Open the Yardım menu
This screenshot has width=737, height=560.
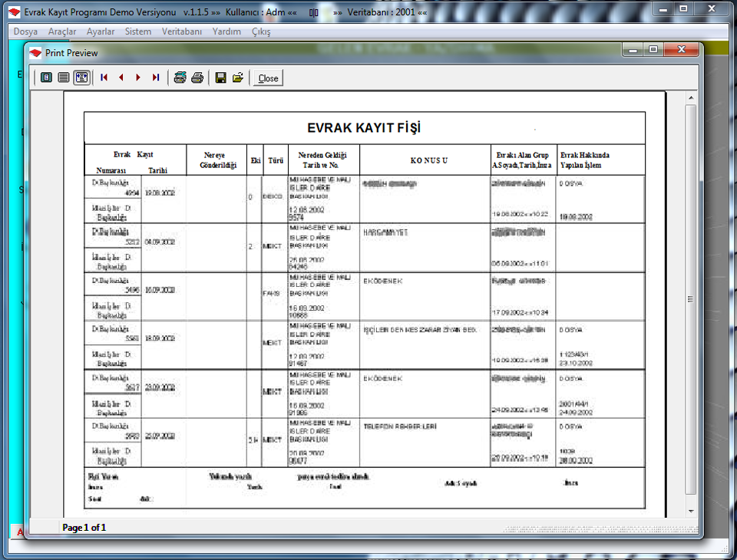coord(226,31)
